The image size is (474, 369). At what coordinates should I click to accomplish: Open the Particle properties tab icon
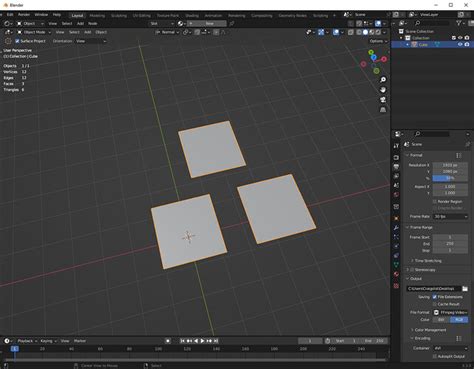396,237
